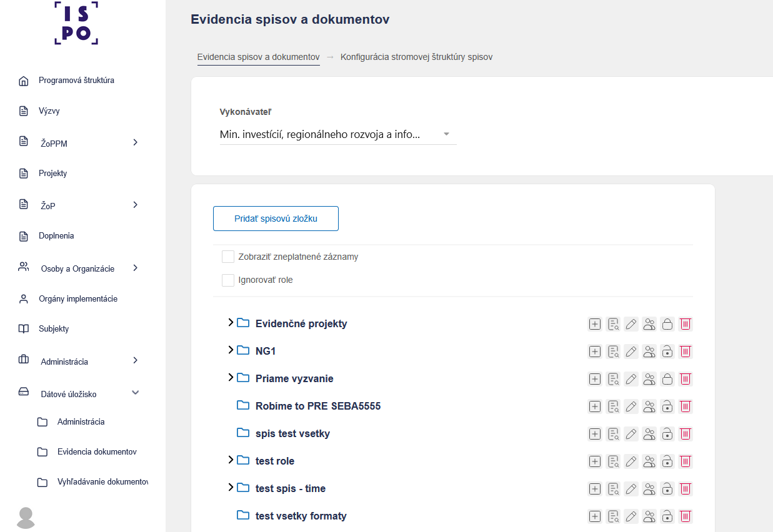773x532 pixels.
Task: Click the user avatar icon at the bottom left
Action: [26, 518]
